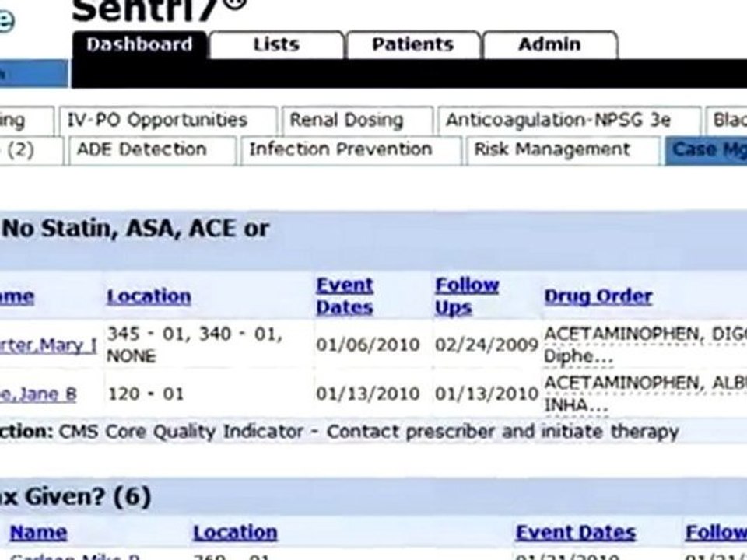This screenshot has height=560, width=747.
Task: Open IV-PO Opportunities category tab
Action: click(168, 120)
